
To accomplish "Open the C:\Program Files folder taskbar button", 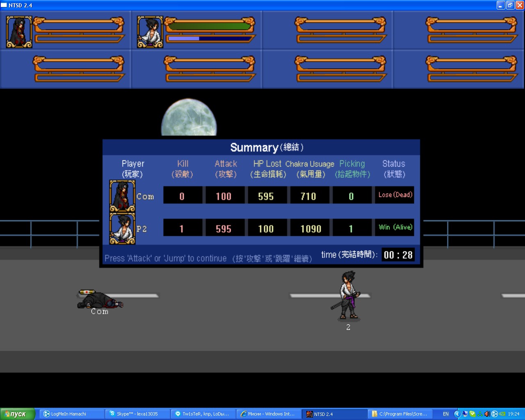I will [x=400, y=414].
